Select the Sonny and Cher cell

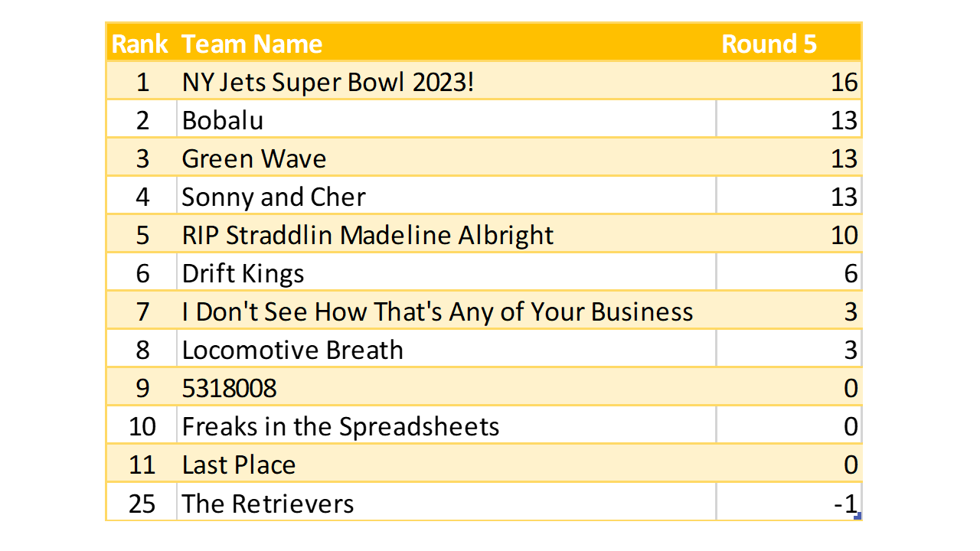pyautogui.click(x=273, y=197)
